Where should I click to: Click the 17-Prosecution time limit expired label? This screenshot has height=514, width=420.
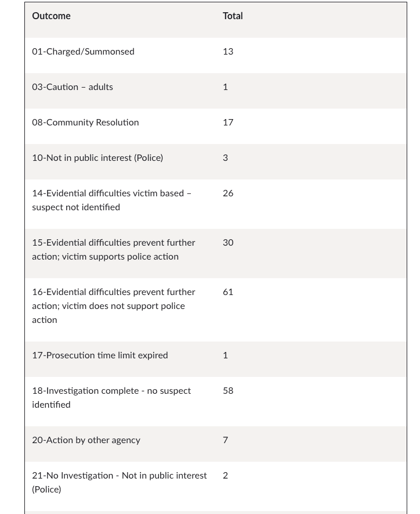click(x=100, y=355)
